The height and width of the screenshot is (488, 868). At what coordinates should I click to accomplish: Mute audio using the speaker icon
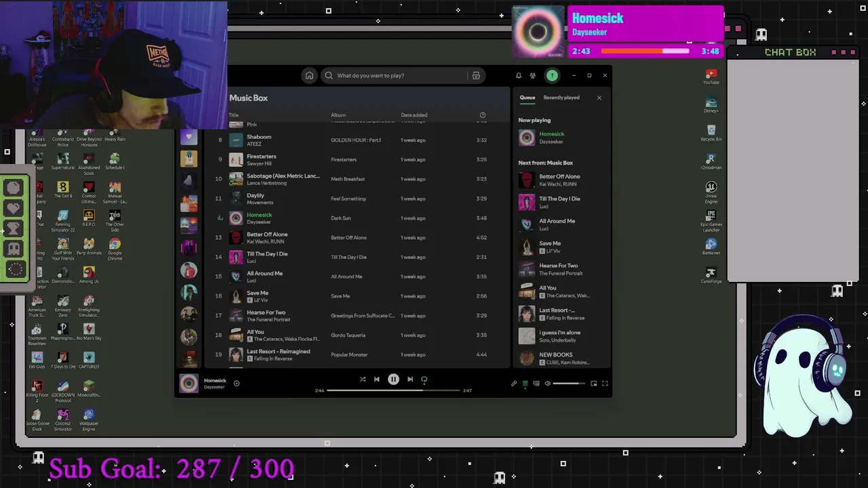[547, 384]
